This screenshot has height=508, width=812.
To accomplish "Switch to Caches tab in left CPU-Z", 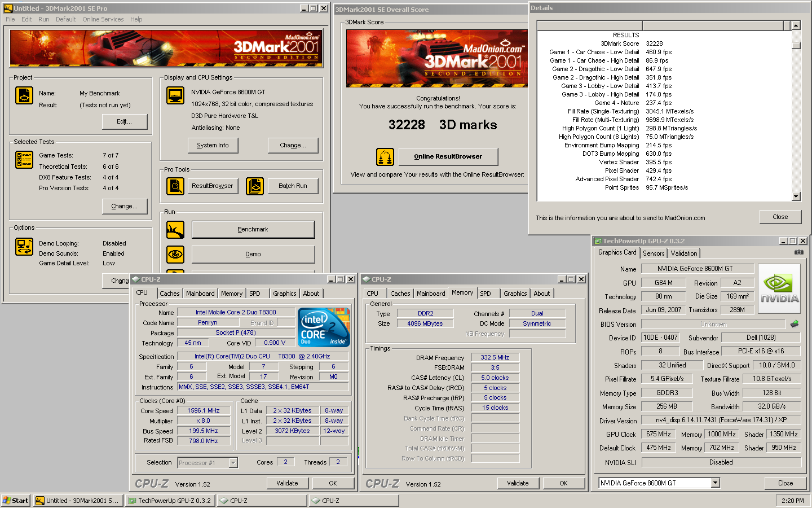I will [170, 294].
